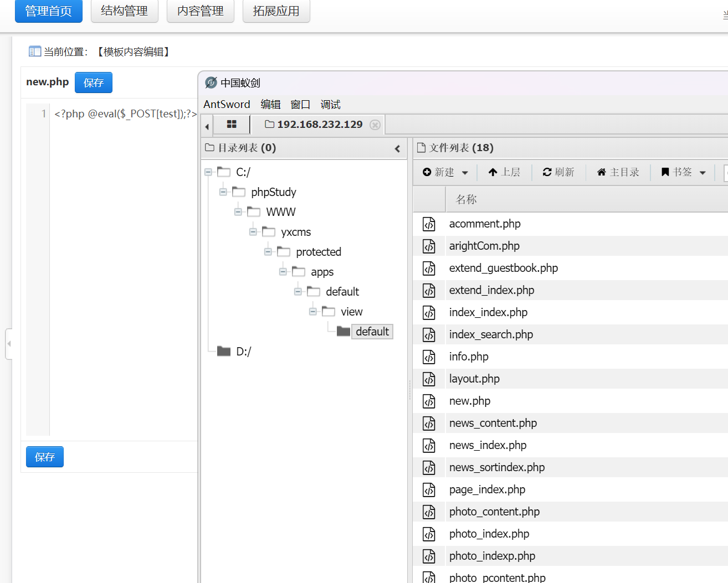Viewport: 728px width, 583px height.
Task: Select file name info.php
Action: 469,357
